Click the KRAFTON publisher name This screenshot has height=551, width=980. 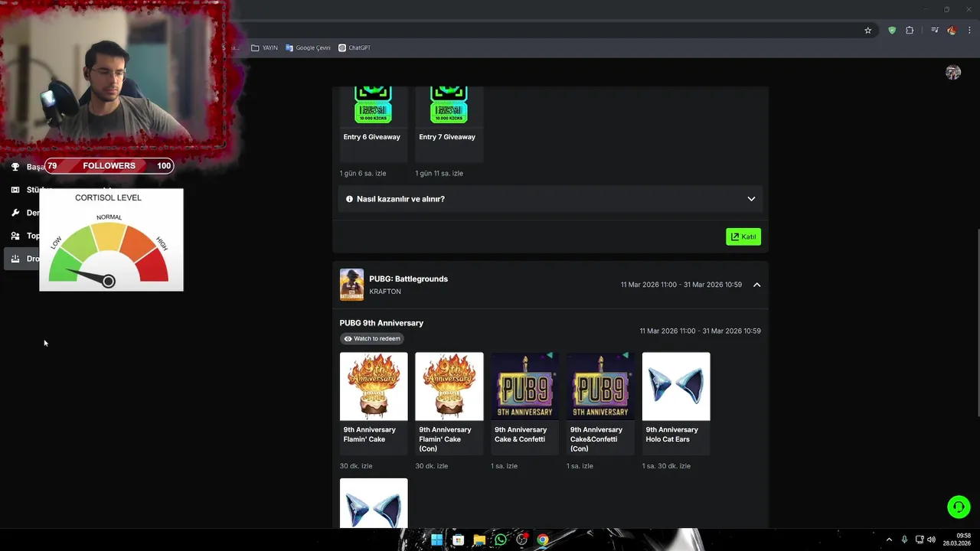385,292
